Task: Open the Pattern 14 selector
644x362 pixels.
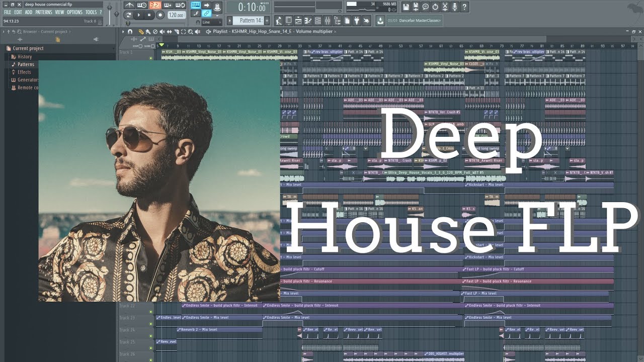Action: click(248, 21)
